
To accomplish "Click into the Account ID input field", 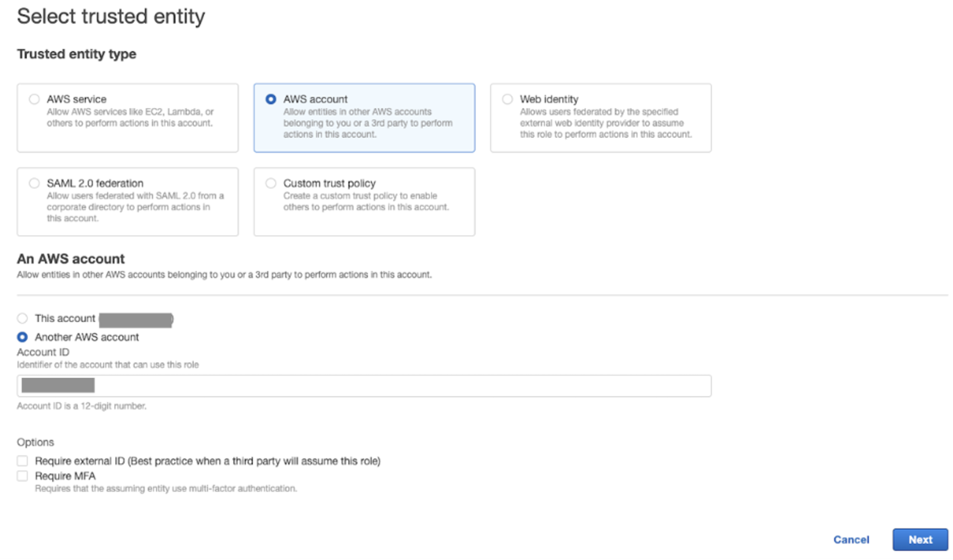I will [364, 386].
